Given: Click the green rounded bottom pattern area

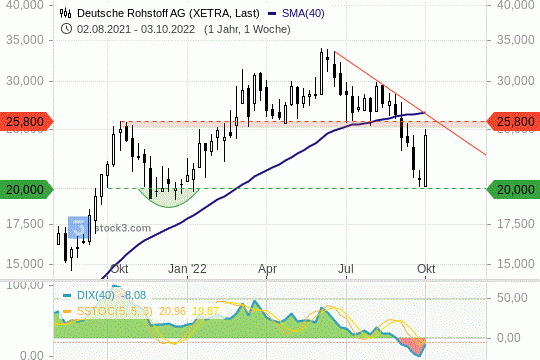Looking at the screenshot, I should [x=169, y=197].
